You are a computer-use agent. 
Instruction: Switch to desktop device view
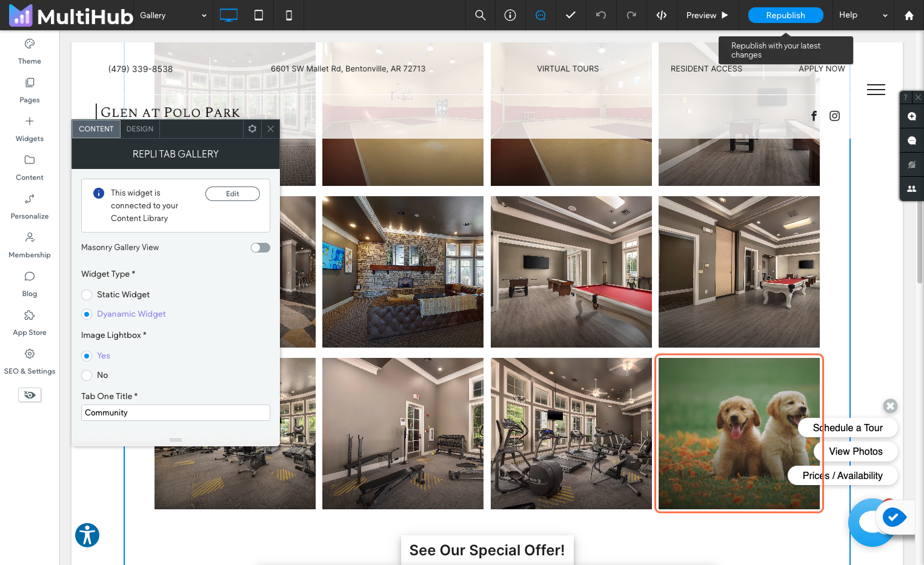pos(228,15)
